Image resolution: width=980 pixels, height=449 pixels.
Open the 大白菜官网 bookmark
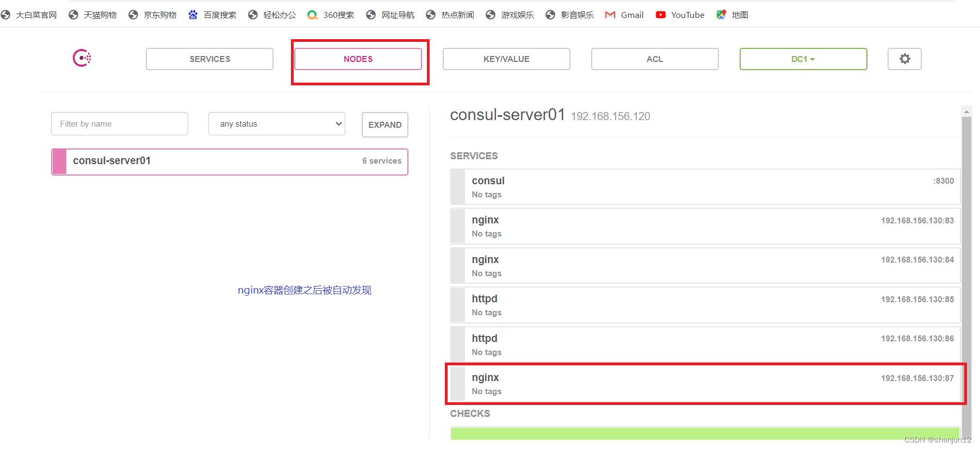[29, 15]
